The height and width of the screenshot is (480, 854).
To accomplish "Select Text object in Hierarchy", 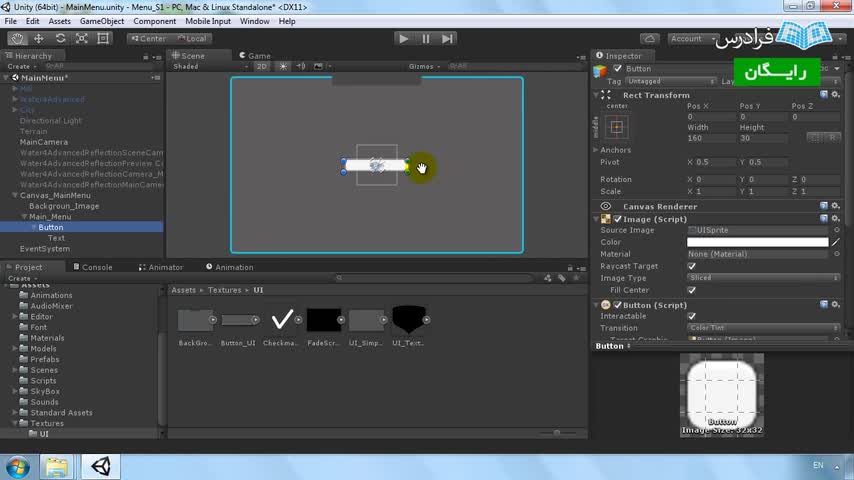I will 56,238.
